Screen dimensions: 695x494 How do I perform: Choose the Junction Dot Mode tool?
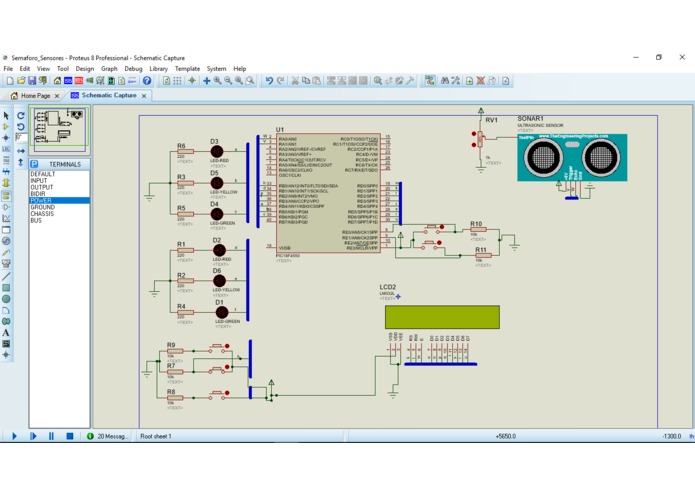6,138
